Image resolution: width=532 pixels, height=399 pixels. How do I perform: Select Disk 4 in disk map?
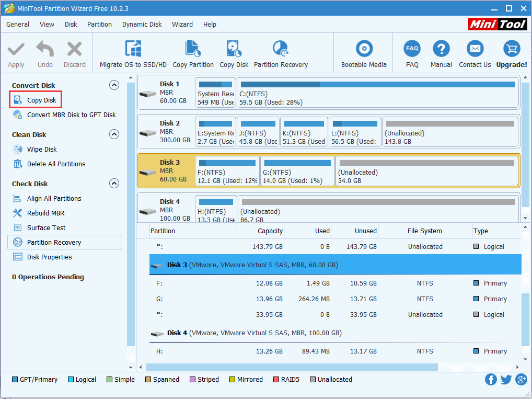point(166,208)
